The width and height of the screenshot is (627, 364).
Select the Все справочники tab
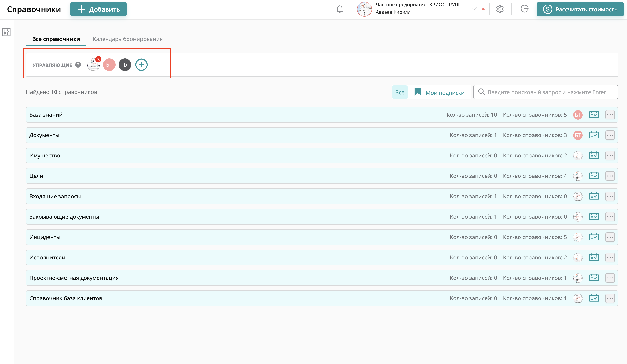(x=56, y=39)
